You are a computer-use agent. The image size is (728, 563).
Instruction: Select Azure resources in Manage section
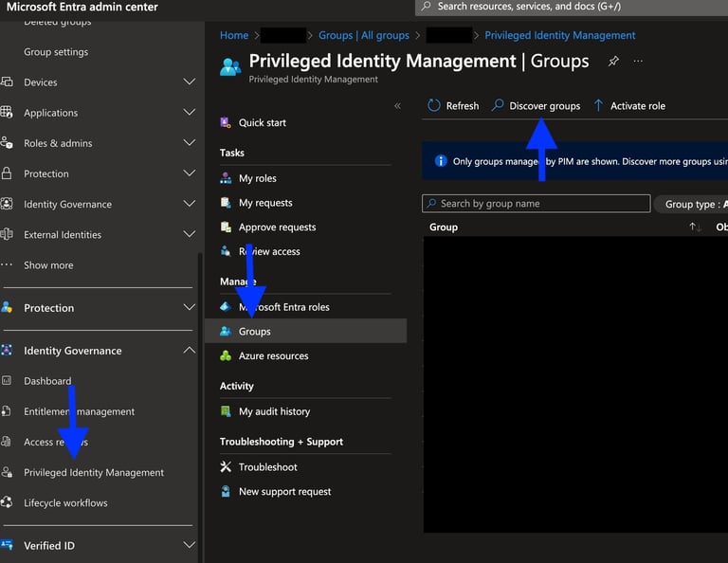click(273, 356)
